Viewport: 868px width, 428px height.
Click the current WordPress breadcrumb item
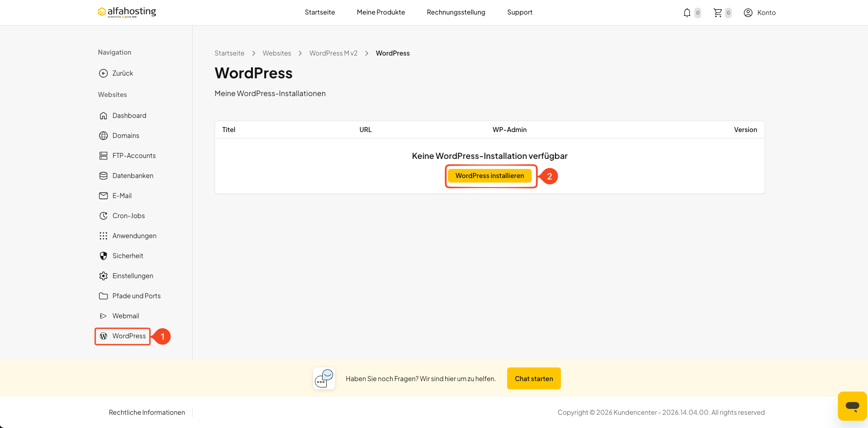click(393, 53)
